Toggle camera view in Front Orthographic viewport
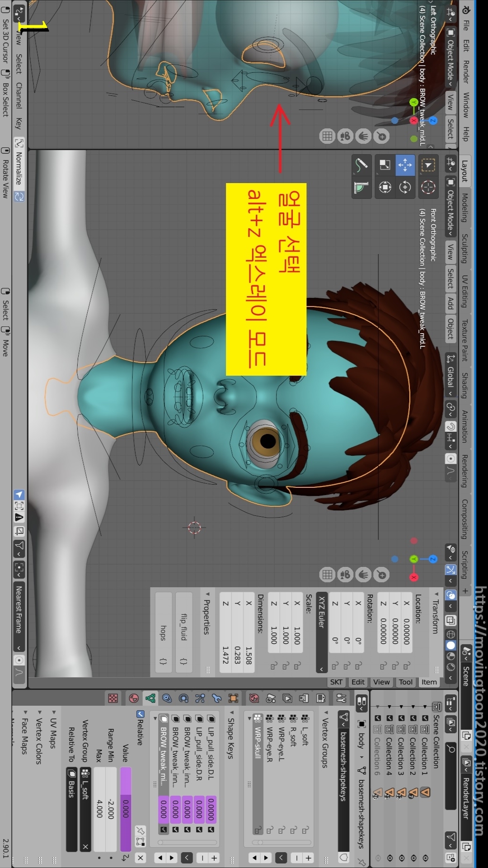The image size is (488, 868). 345,575
